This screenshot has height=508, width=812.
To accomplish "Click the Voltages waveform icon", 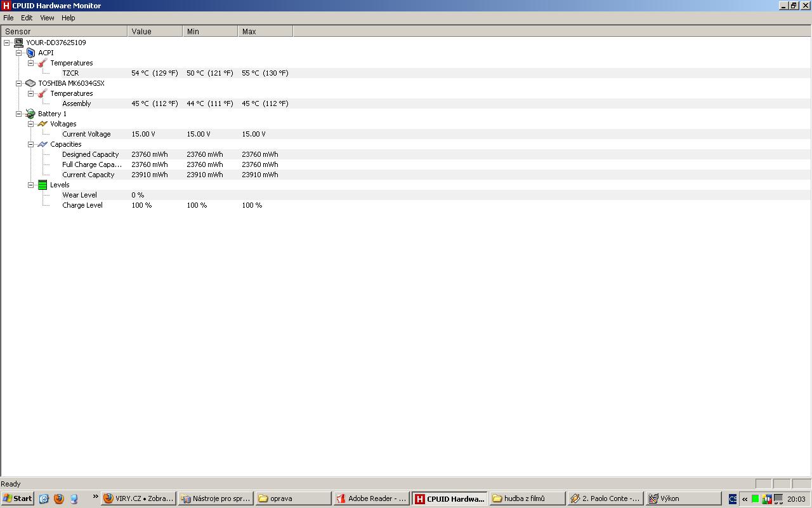I will (43, 124).
